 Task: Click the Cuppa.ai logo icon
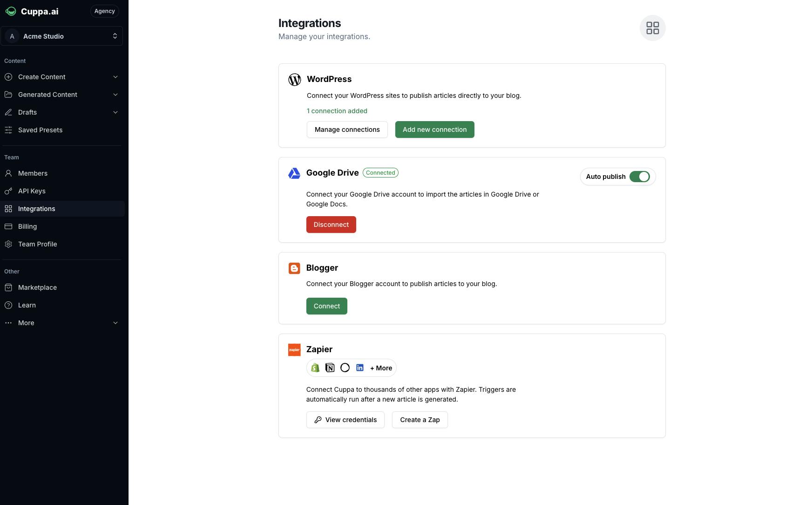11,11
